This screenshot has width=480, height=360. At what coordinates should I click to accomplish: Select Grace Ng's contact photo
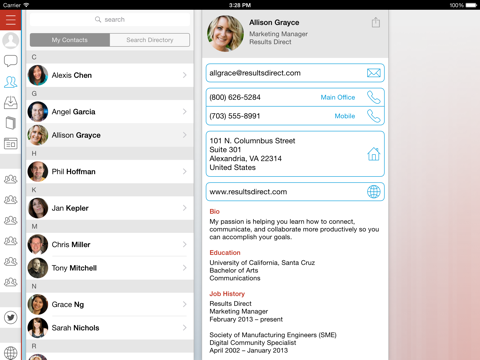pyautogui.click(x=38, y=304)
